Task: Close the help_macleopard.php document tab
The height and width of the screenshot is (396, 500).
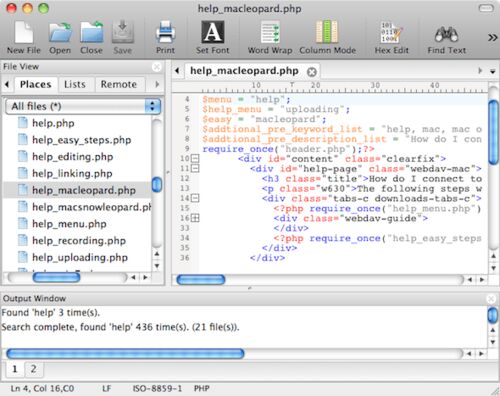Action: coord(312,72)
